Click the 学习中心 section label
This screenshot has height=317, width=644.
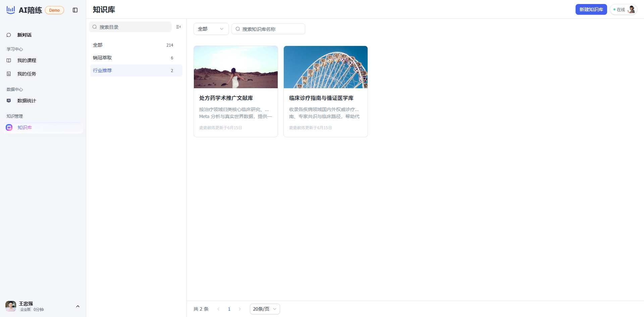(15, 49)
